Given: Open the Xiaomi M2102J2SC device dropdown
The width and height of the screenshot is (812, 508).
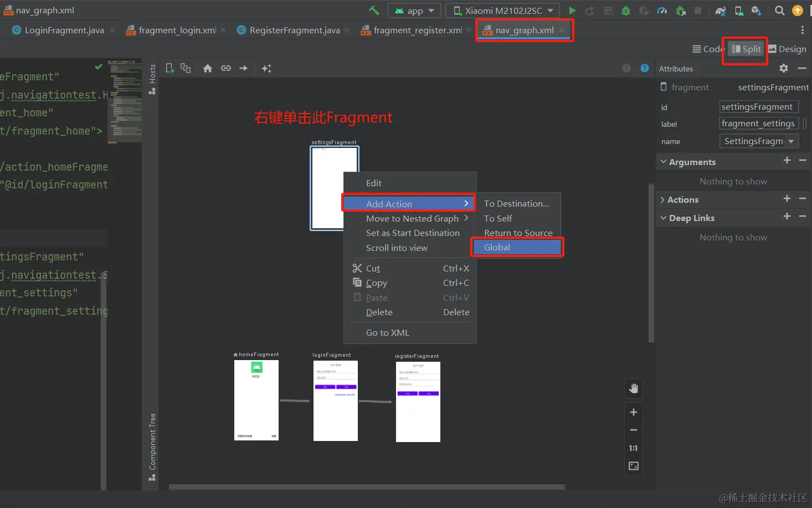Looking at the screenshot, I should [503, 11].
